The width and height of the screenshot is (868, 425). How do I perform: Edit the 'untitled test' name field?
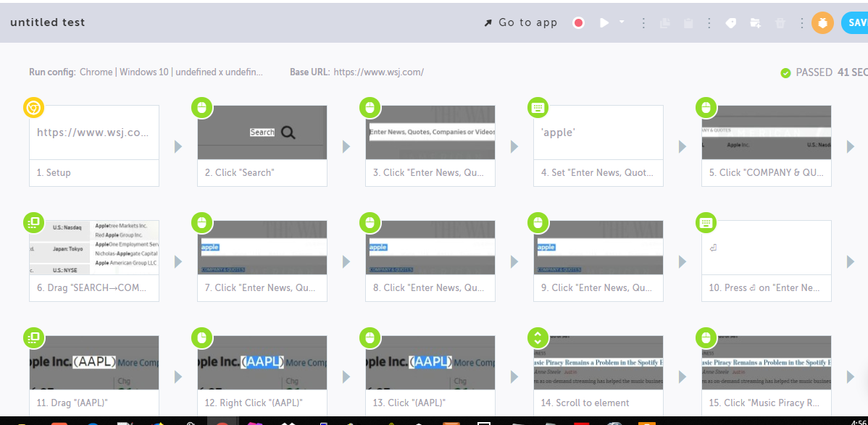[x=48, y=22]
